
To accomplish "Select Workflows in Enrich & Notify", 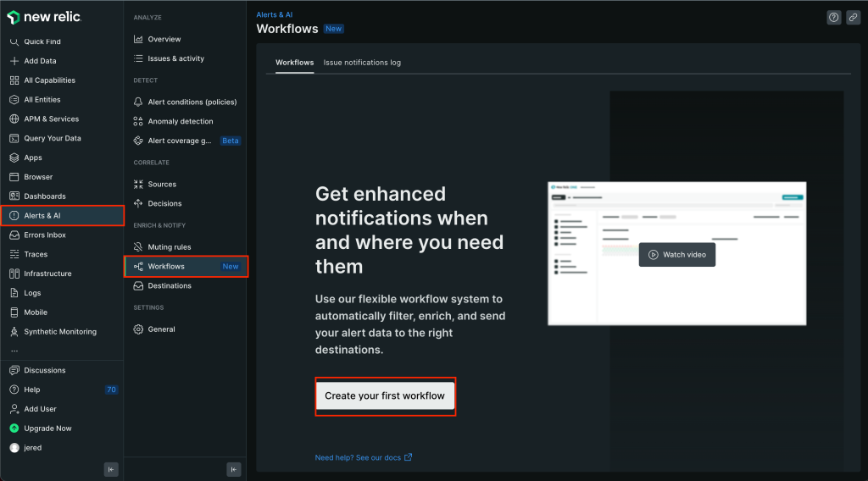I will pyautogui.click(x=186, y=267).
